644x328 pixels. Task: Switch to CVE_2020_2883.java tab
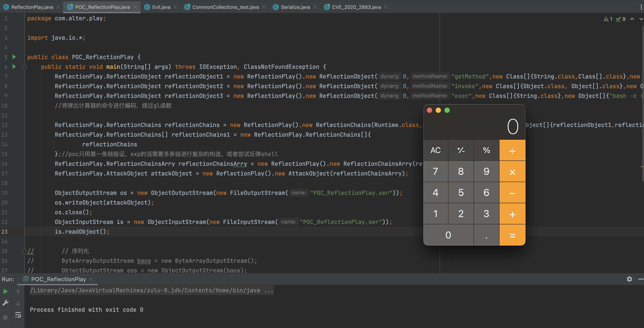[x=356, y=7]
